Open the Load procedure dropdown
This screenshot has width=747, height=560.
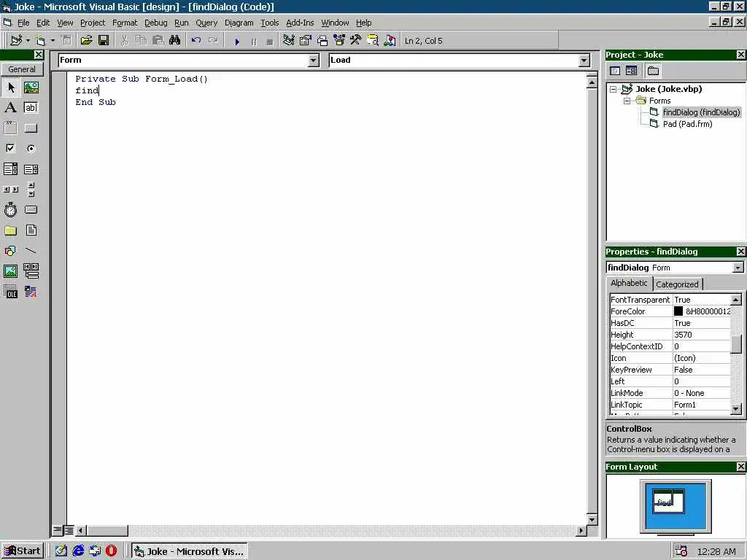584,61
